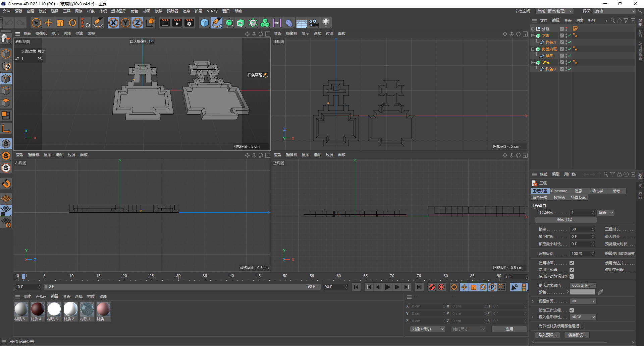
Task: Click the Camera object icon
Action: (x=314, y=23)
